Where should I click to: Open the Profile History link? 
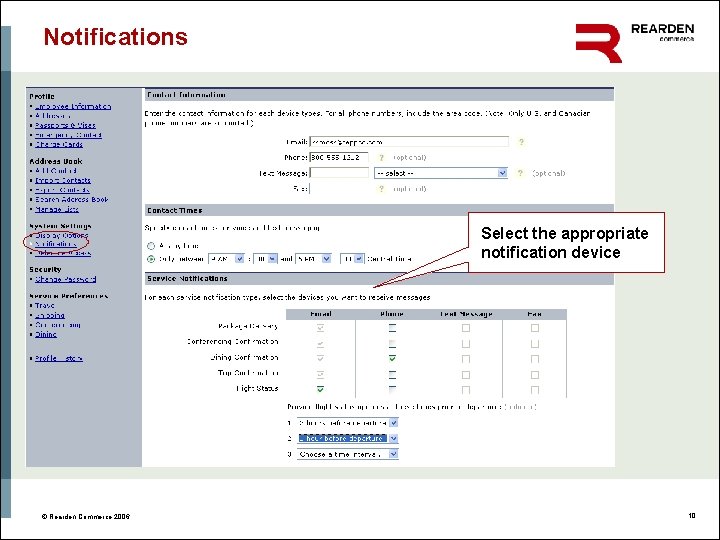click(59, 358)
